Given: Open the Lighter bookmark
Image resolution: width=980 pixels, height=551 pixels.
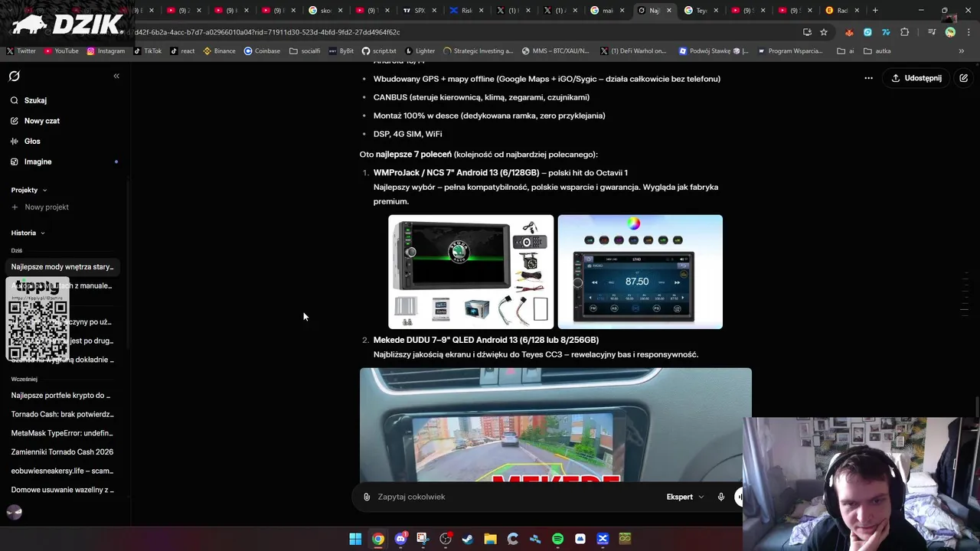Looking at the screenshot, I should click(x=420, y=51).
